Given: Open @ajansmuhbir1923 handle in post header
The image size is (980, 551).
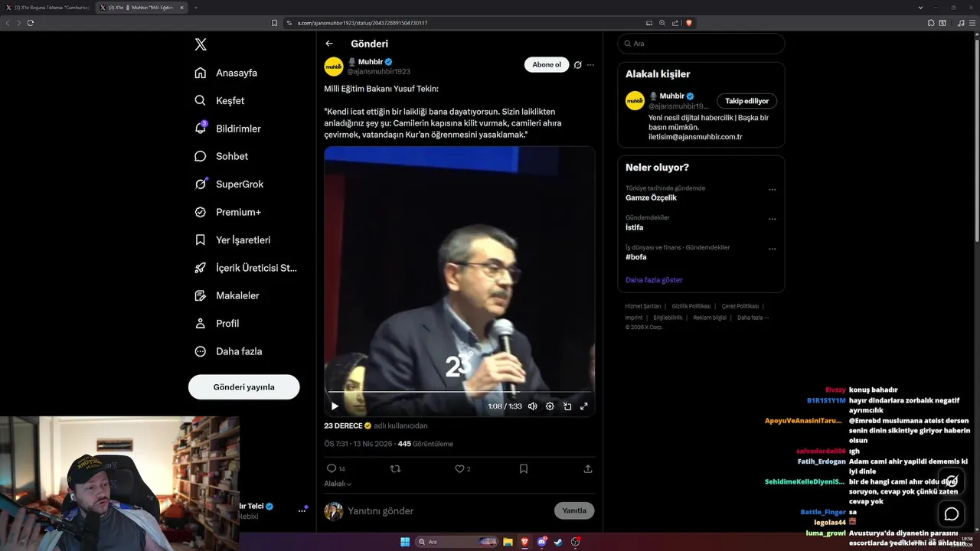Looking at the screenshot, I should pos(378,71).
